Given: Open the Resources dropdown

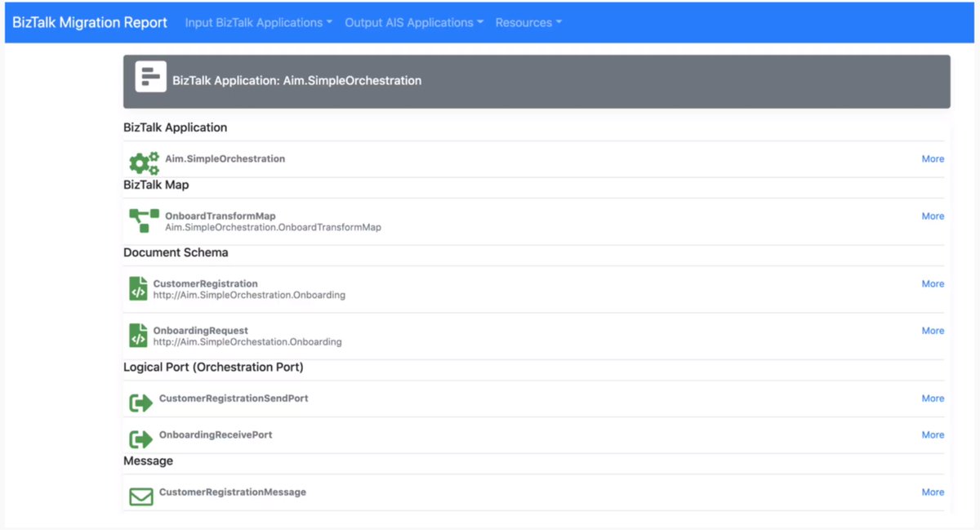Looking at the screenshot, I should [x=528, y=22].
